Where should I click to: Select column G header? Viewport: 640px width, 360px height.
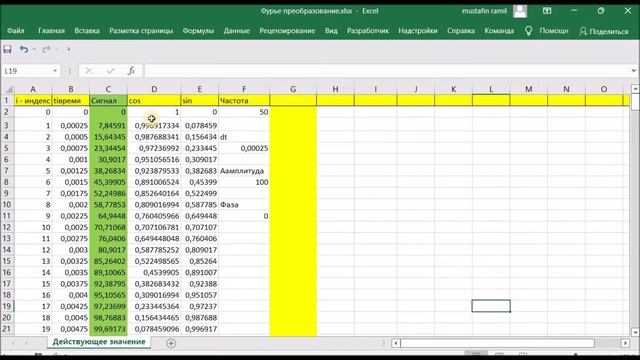click(293, 89)
